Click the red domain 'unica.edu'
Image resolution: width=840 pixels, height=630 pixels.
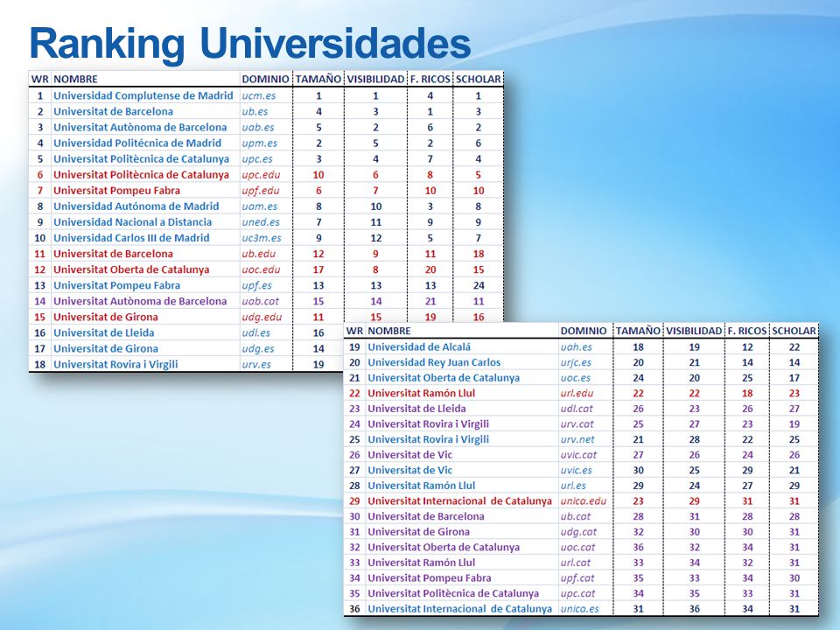pos(584,501)
